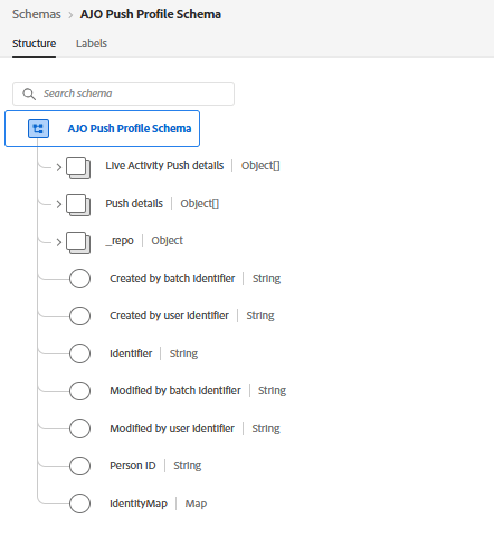Select Created by batch identifier field
The width and height of the screenshot is (498, 550).
pos(172,279)
